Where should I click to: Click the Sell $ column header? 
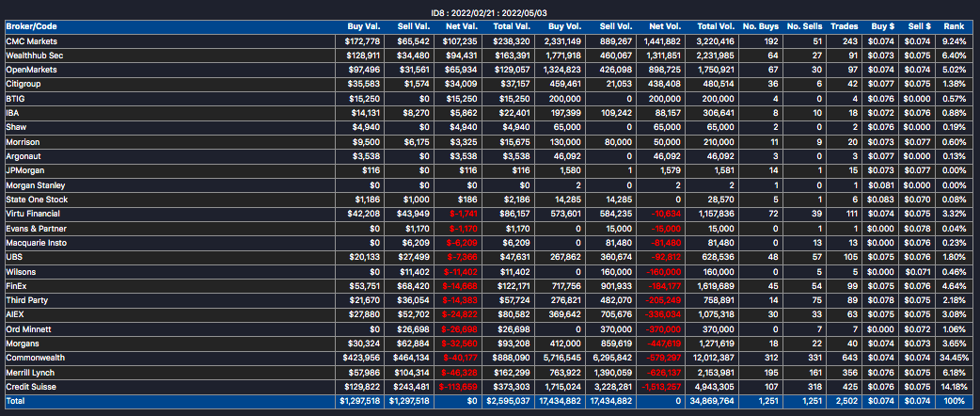click(x=921, y=27)
